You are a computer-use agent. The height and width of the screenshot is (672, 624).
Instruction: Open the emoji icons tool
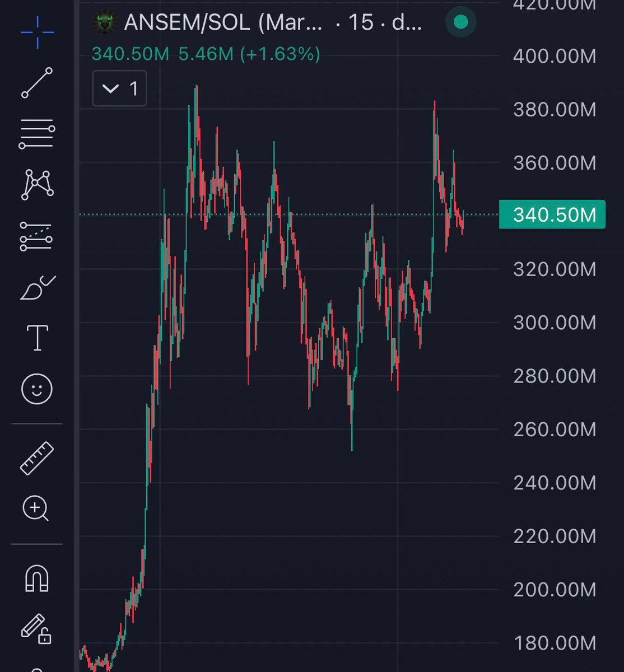pos(37,389)
